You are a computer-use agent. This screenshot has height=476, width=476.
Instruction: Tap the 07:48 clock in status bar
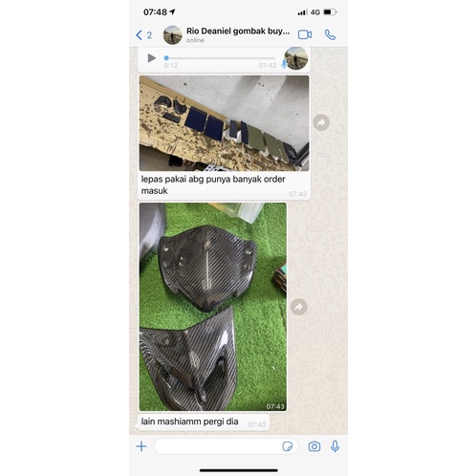click(x=155, y=12)
